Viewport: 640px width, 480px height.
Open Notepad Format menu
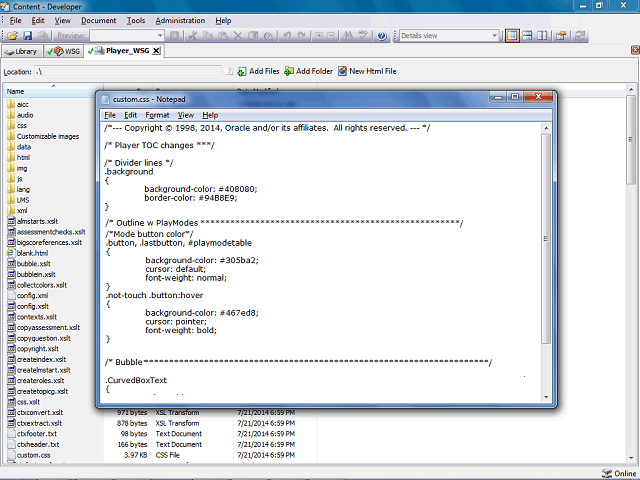[x=157, y=115]
